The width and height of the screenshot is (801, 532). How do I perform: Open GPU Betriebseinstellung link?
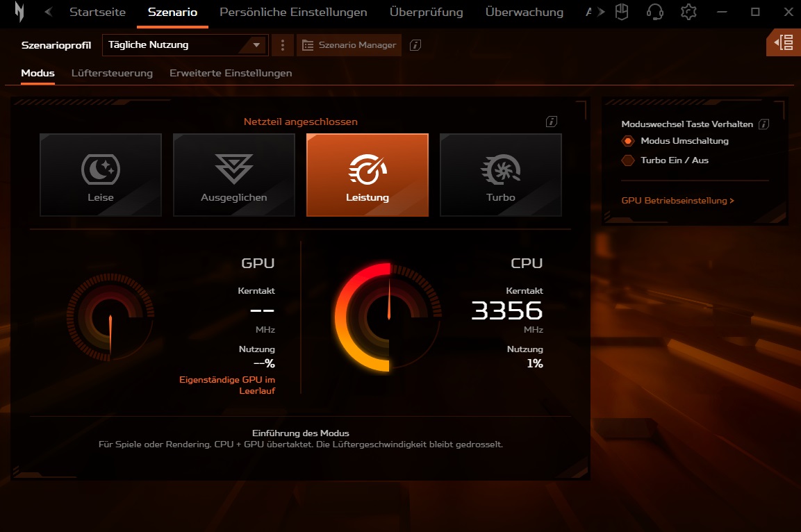coord(677,201)
